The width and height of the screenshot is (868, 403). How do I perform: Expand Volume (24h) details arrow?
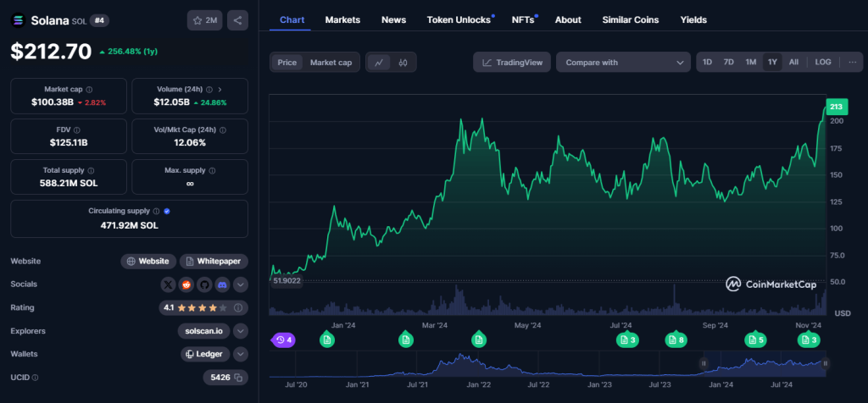(220, 89)
